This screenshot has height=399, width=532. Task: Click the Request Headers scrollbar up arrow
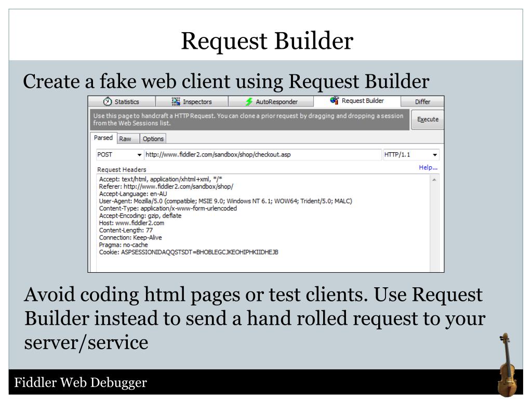click(434, 180)
